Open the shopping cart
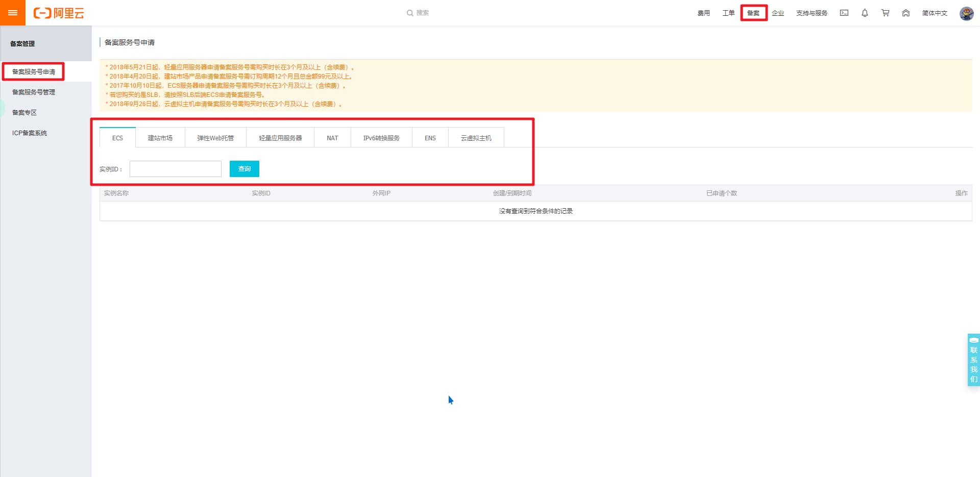 (x=885, y=13)
